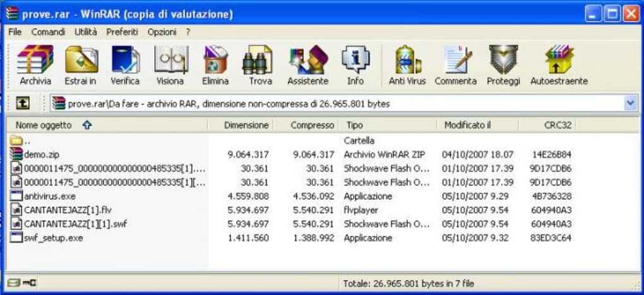Click the Elimina toolbar icon
644x295 pixels.
216,59
